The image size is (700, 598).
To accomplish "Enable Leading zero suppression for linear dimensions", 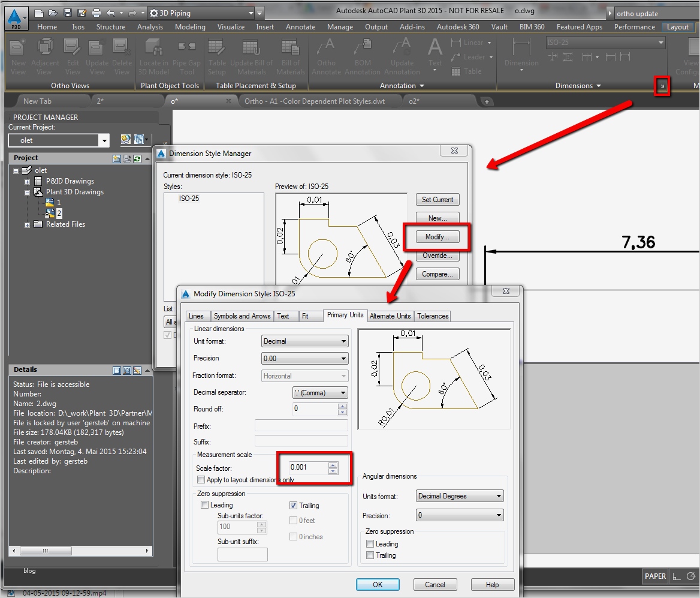I will pos(205,505).
